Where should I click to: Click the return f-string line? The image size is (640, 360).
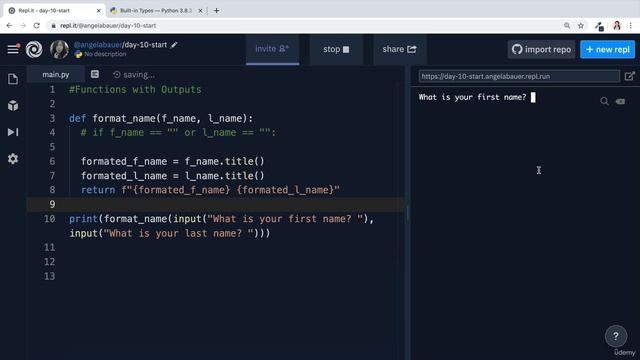coord(210,190)
